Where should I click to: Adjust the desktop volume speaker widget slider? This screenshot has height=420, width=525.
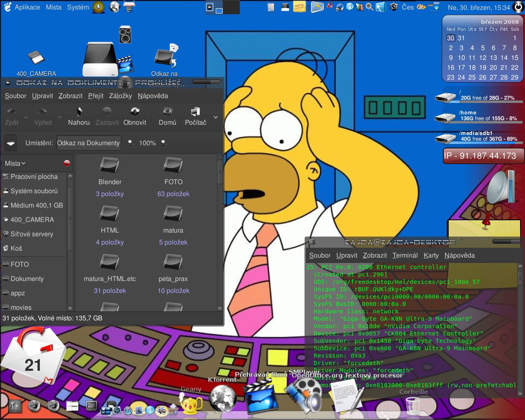click(x=511, y=187)
